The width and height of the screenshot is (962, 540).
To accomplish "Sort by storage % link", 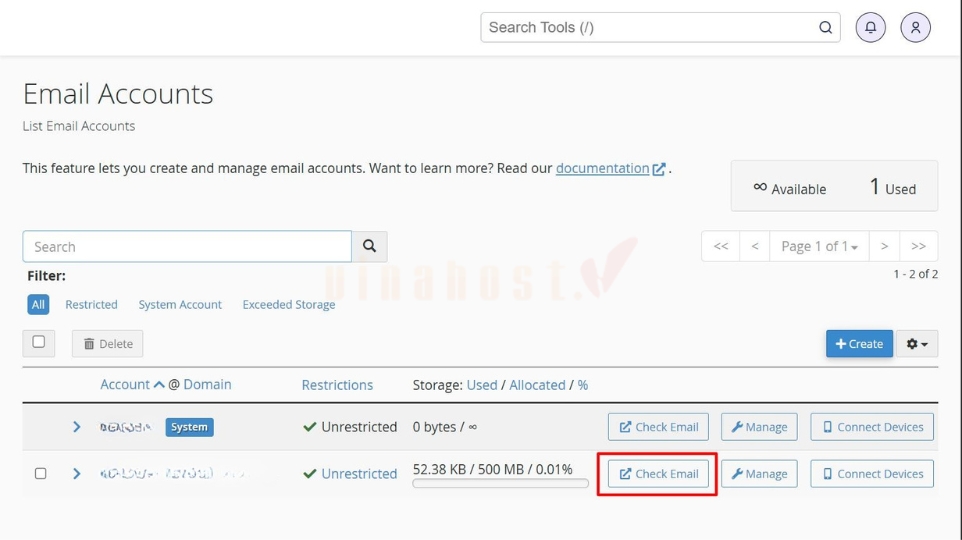I will point(583,385).
